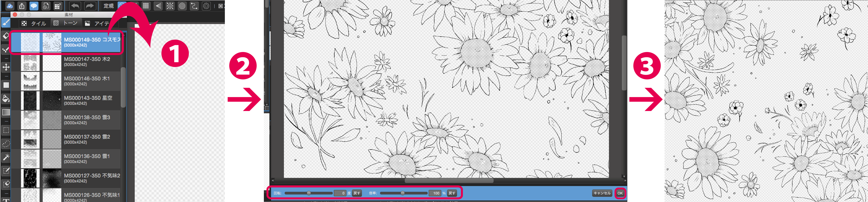Viewport: 868px width, 202px height.
Task: Select the Fill rectangle tool
Action: tap(6, 85)
